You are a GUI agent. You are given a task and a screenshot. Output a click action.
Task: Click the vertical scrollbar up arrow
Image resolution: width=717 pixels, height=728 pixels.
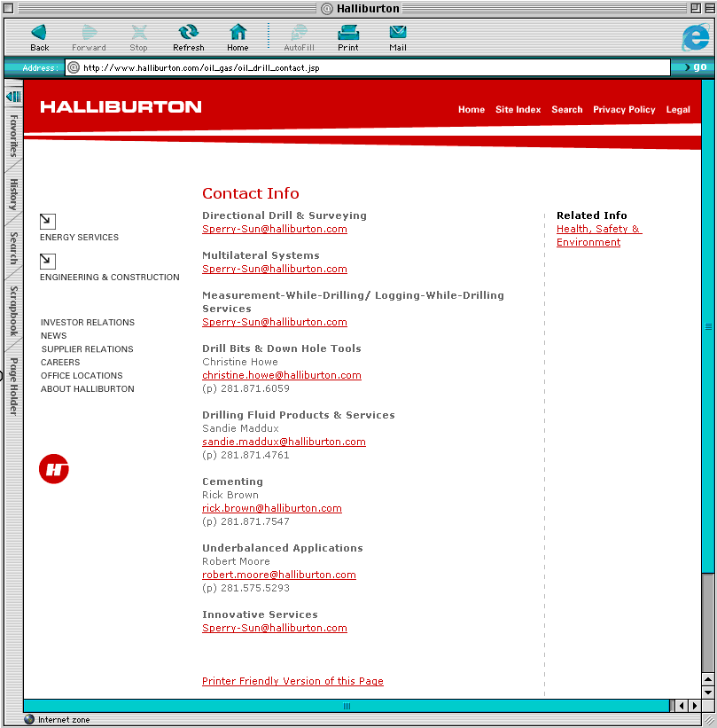tap(708, 679)
